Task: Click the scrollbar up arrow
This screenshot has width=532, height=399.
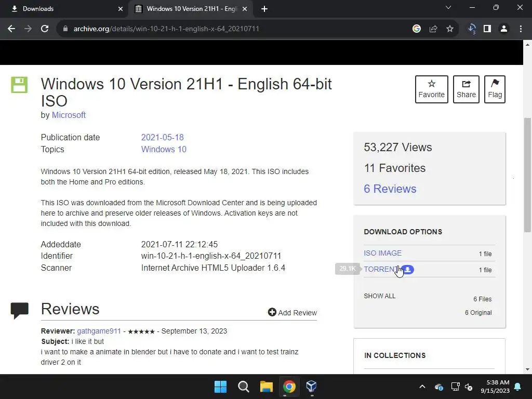Action: click(x=527, y=45)
